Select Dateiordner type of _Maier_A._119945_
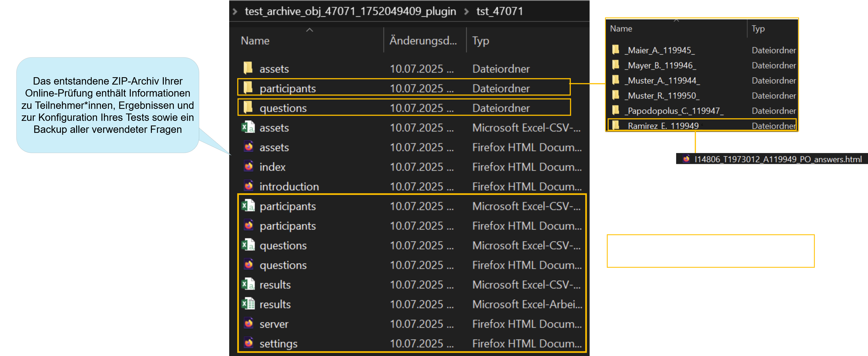 tap(774, 50)
